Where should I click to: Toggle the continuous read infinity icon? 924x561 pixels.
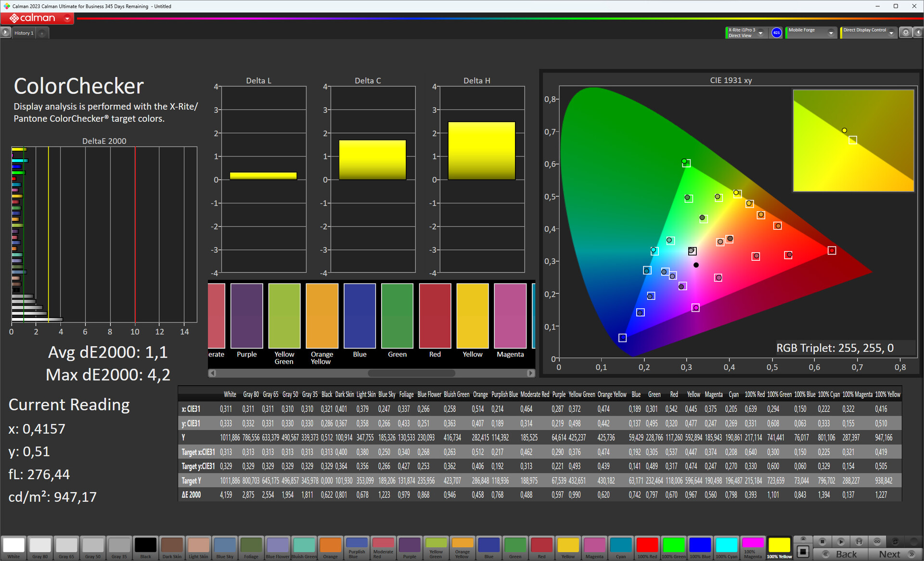(x=877, y=541)
